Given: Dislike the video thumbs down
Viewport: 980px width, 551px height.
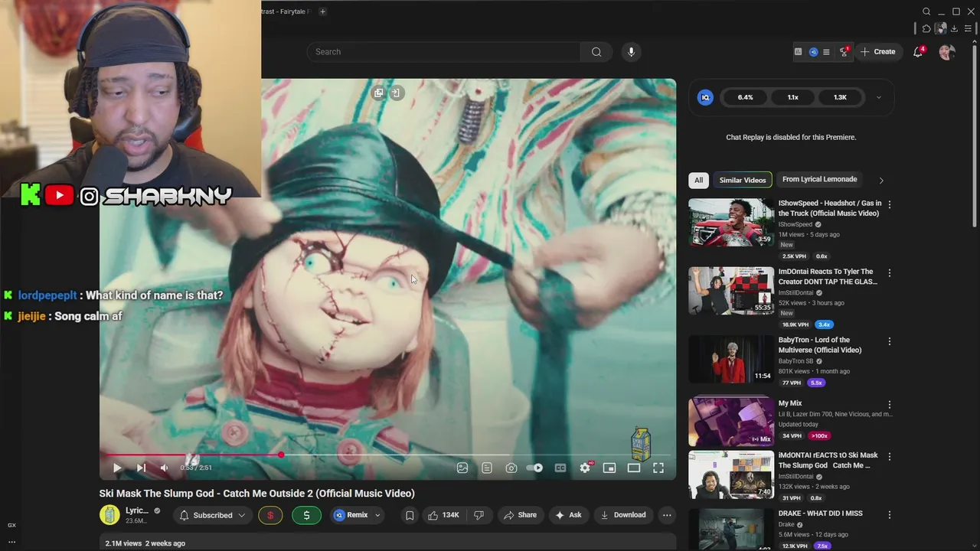Looking at the screenshot, I should pyautogui.click(x=479, y=515).
